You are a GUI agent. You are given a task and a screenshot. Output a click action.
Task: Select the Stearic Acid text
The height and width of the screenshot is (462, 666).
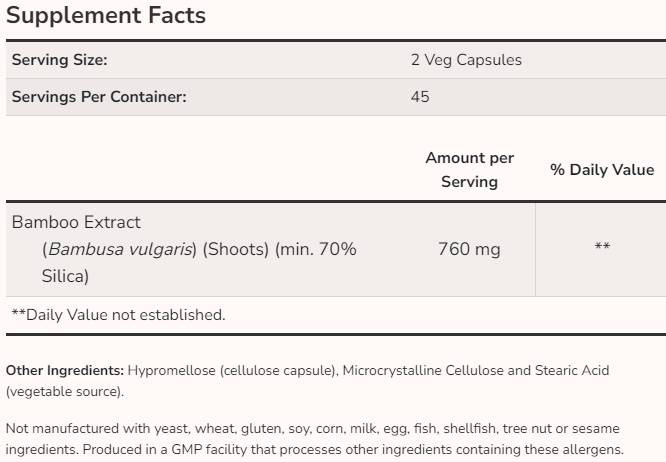click(573, 370)
